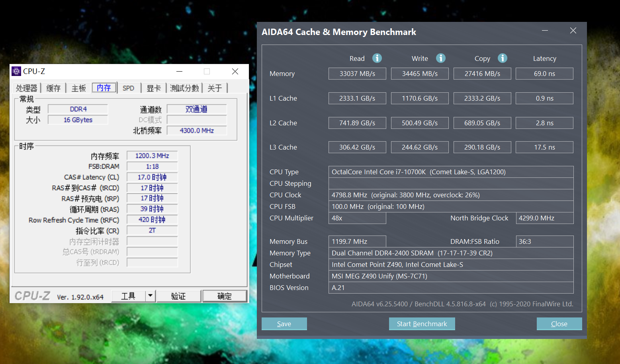
Task: Switch to the 缓存 tab in CPU-Z
Action: pyautogui.click(x=53, y=88)
